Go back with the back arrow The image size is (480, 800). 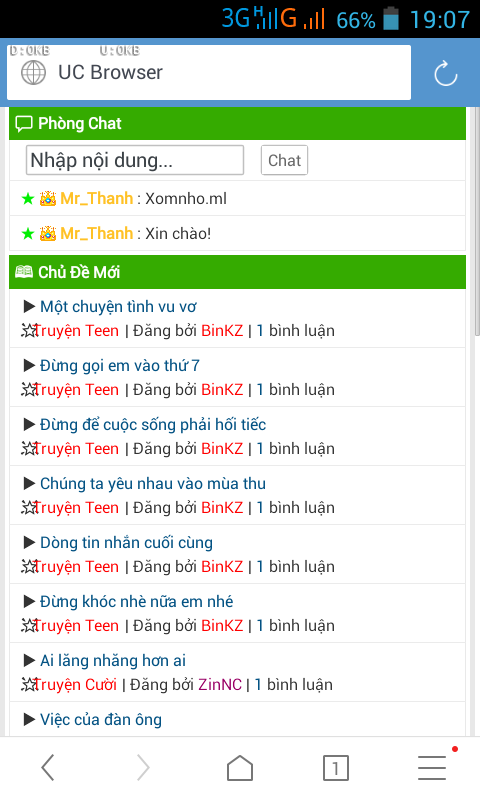coord(48,768)
